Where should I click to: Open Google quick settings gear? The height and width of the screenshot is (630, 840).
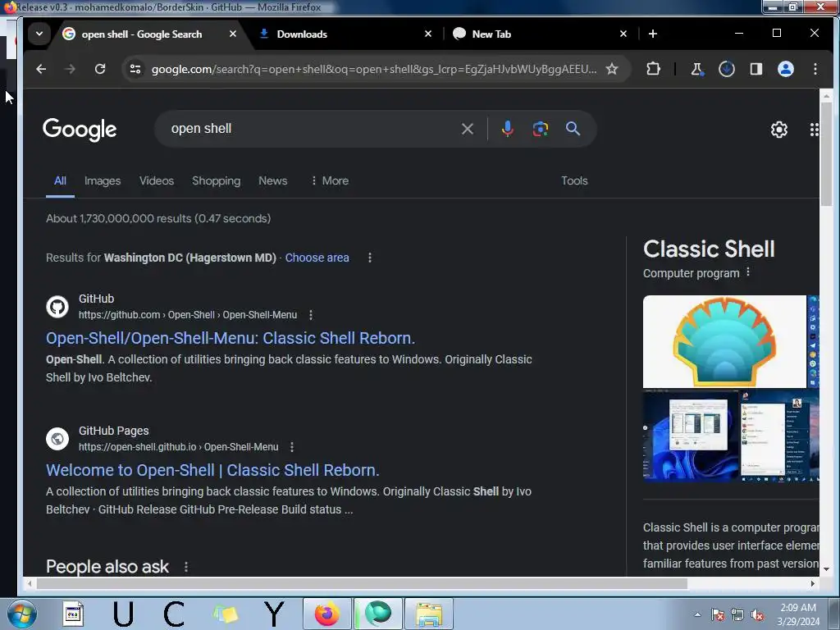point(779,129)
